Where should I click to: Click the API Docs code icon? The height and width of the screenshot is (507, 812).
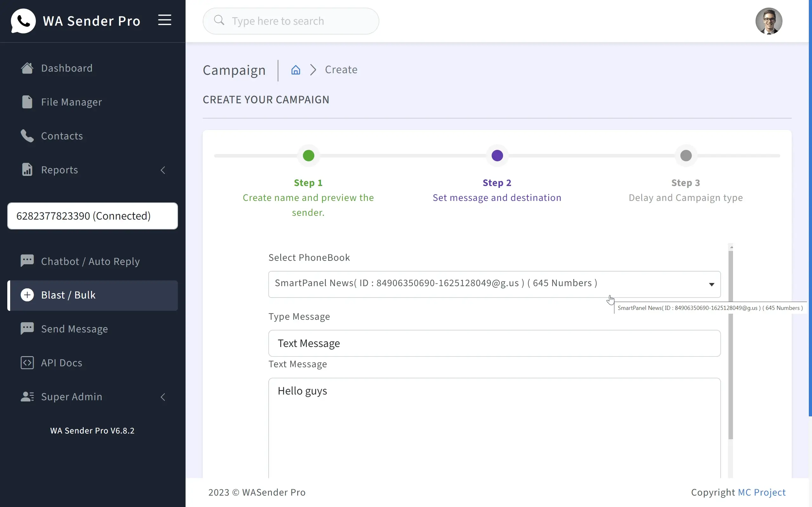tap(27, 363)
